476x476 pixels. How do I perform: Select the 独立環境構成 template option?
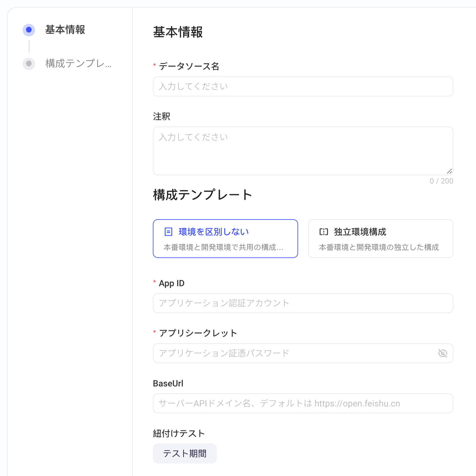[x=380, y=239]
